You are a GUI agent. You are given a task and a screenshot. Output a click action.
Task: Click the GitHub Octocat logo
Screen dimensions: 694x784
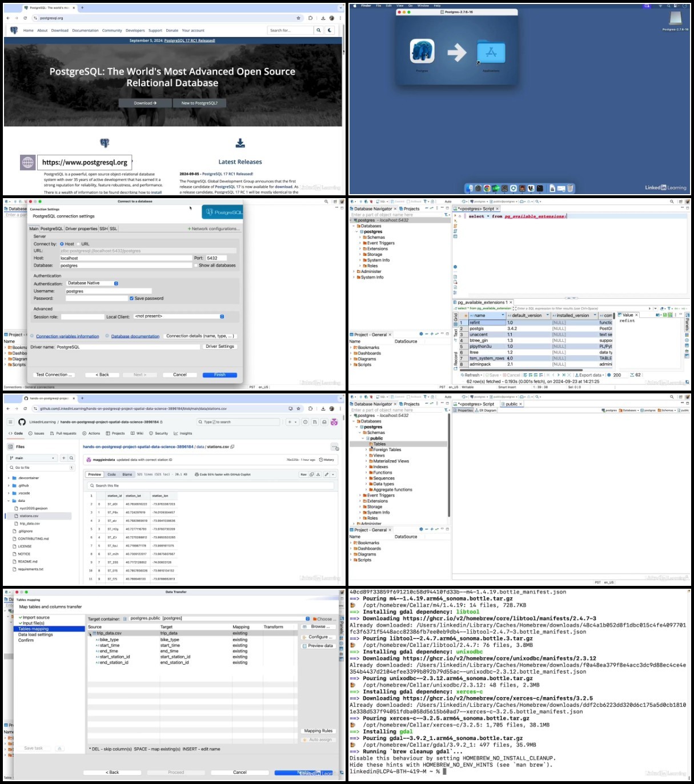22,422
